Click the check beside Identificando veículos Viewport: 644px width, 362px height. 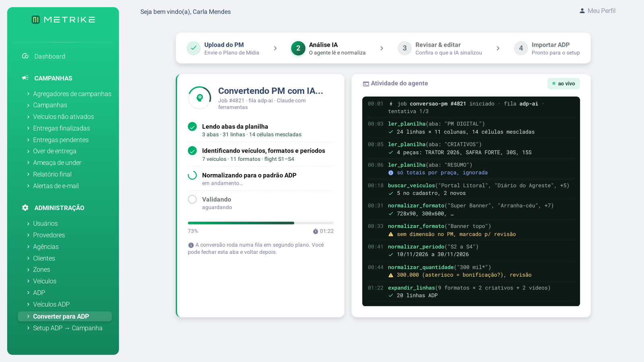point(192,151)
